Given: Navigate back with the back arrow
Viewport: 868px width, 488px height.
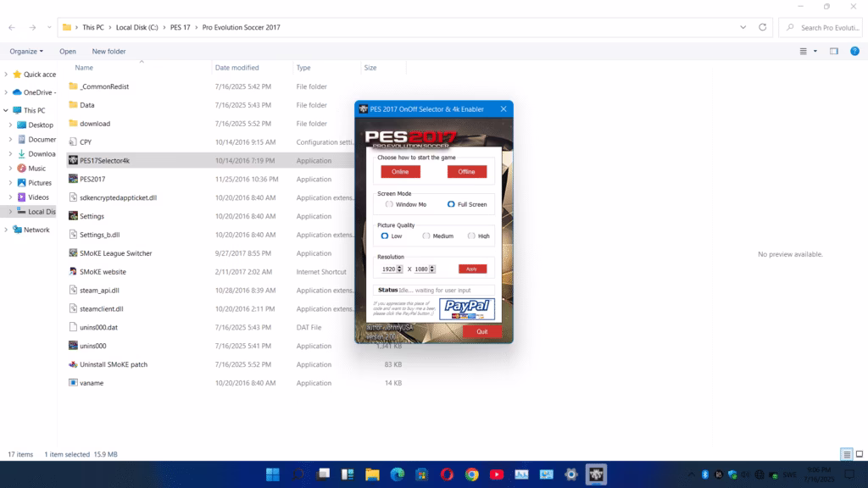Looking at the screenshot, I should [12, 27].
